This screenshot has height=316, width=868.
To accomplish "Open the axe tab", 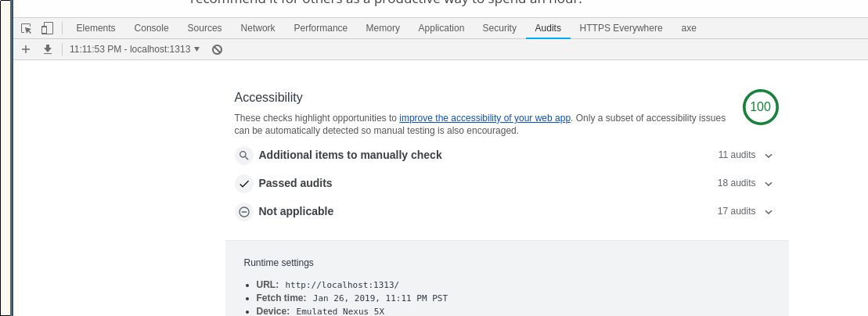I will (689, 28).
